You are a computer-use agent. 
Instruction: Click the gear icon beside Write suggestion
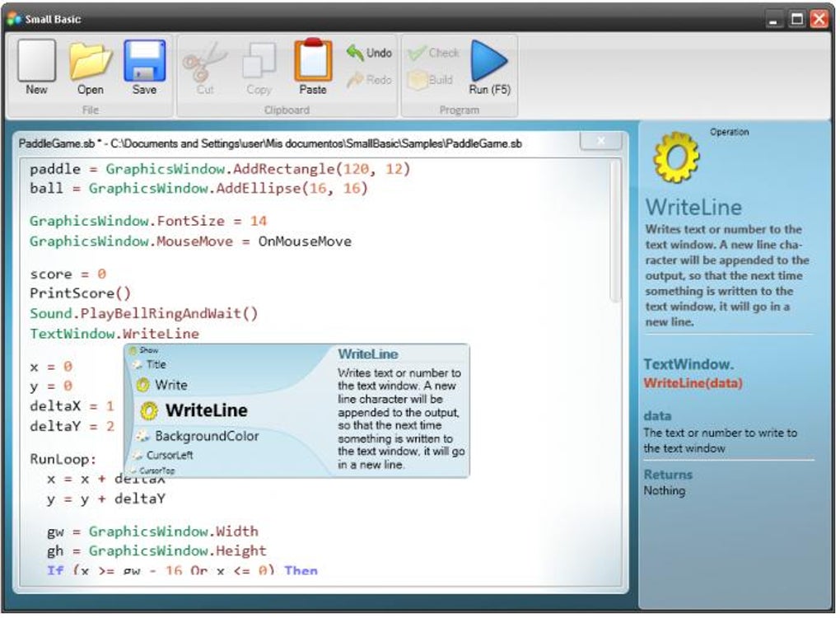point(143,385)
